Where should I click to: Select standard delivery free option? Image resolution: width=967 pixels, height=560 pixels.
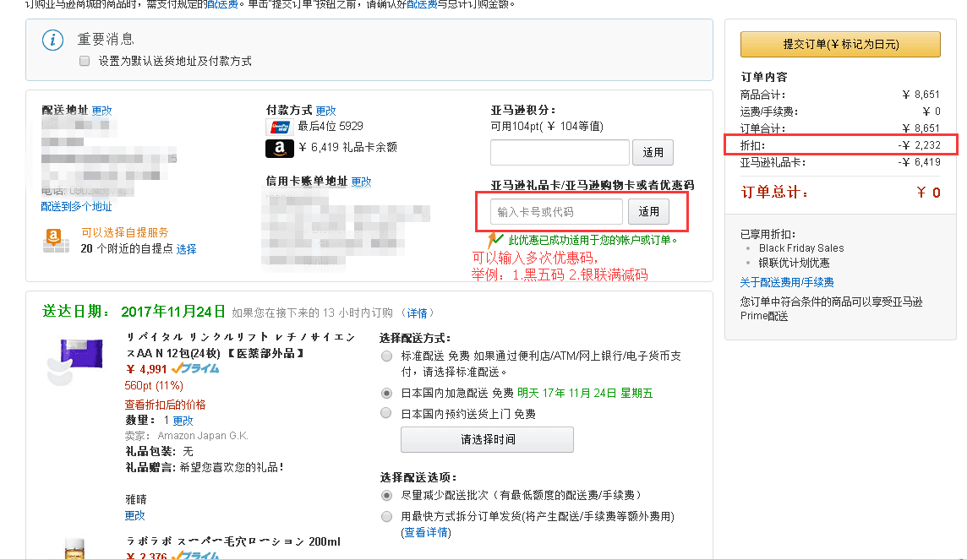coord(386,356)
